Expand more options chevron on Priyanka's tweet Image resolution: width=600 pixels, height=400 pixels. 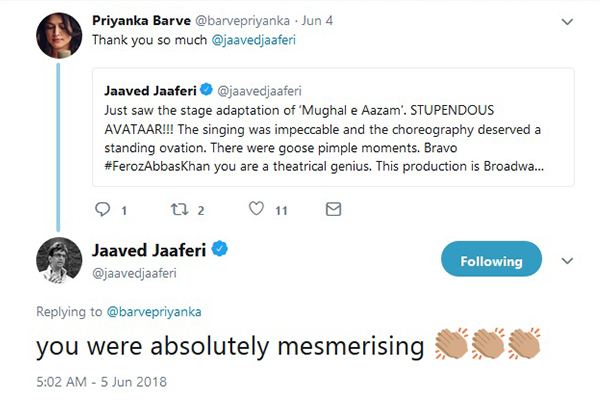pyautogui.click(x=567, y=22)
